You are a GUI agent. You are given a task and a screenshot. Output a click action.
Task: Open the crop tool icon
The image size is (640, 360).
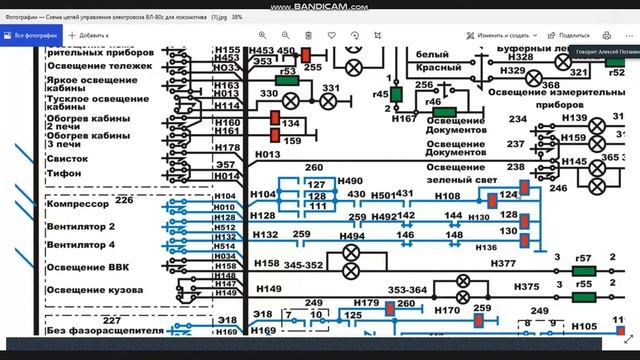click(x=378, y=36)
